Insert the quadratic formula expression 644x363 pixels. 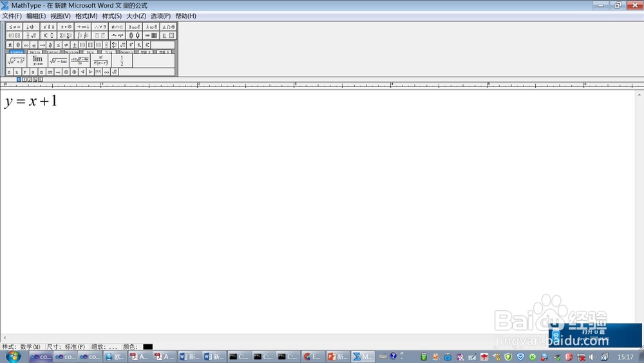80,61
